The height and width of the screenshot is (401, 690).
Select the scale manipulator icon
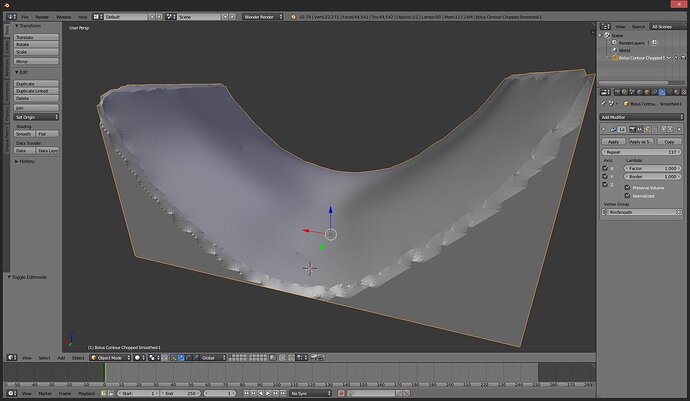click(x=196, y=357)
